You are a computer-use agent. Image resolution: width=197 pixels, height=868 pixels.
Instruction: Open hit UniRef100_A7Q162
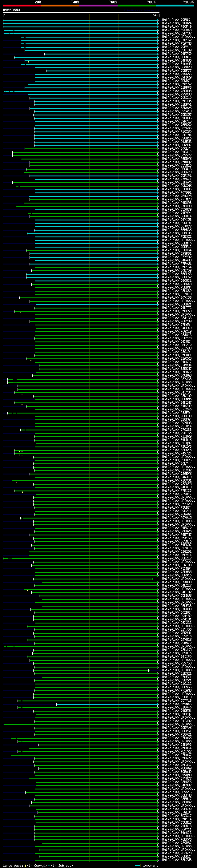[177, 40]
